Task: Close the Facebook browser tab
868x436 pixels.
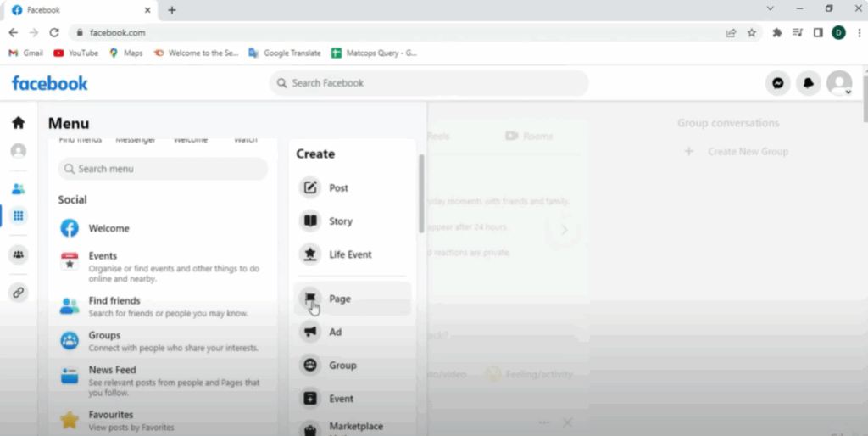Action: pos(147,10)
